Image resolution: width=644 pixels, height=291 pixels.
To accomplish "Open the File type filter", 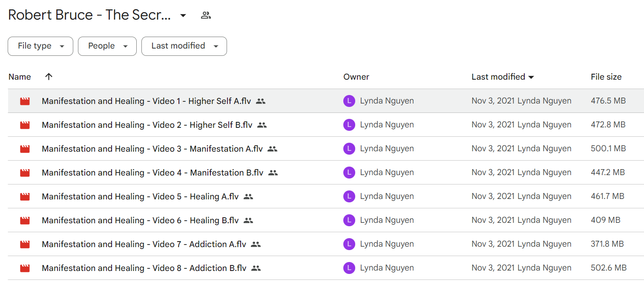I will (x=40, y=46).
